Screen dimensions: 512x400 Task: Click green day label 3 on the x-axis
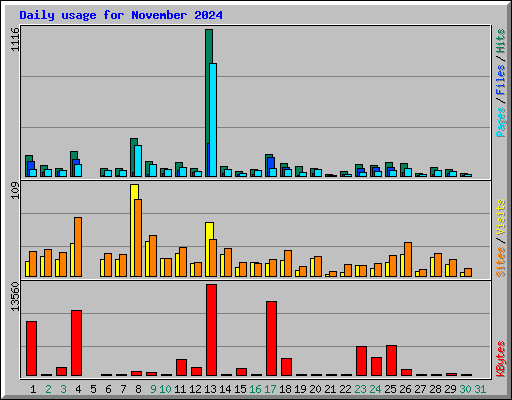coord(63,389)
